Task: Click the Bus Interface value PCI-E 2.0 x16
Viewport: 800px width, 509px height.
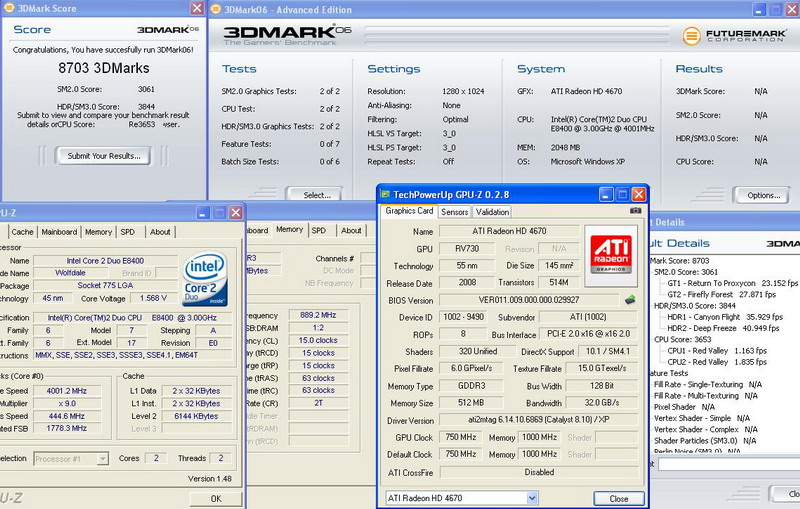Action: [588, 334]
